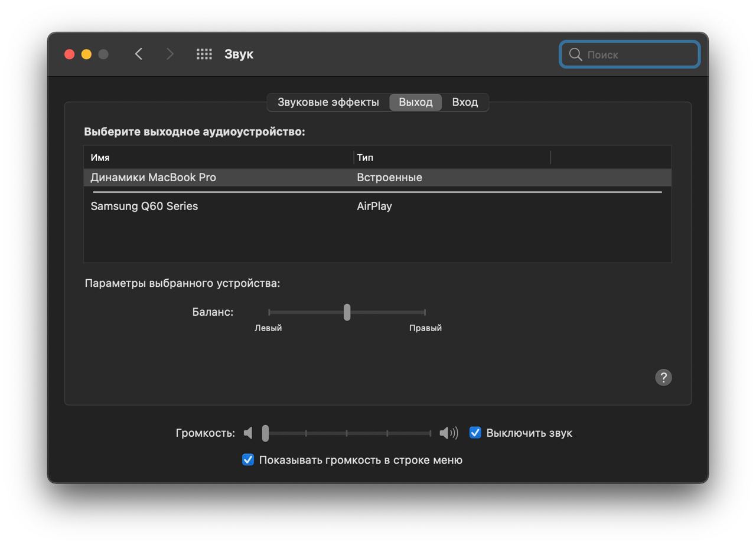Click the Баланс slider handle
The height and width of the screenshot is (546, 756).
347,312
